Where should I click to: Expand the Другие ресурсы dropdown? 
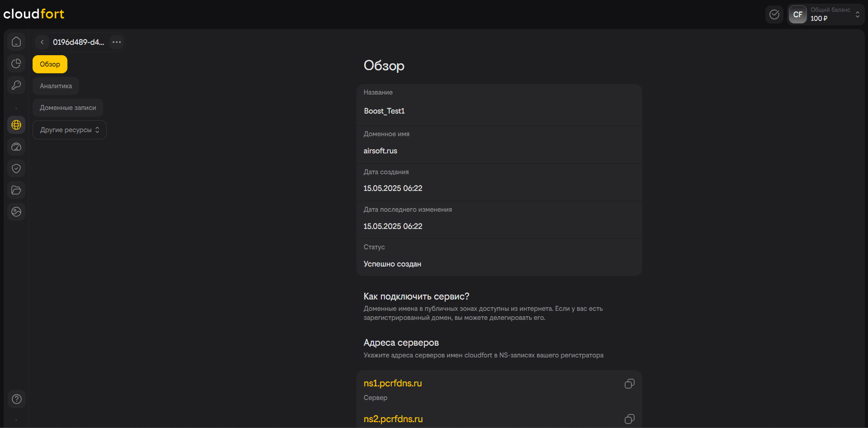(x=70, y=130)
